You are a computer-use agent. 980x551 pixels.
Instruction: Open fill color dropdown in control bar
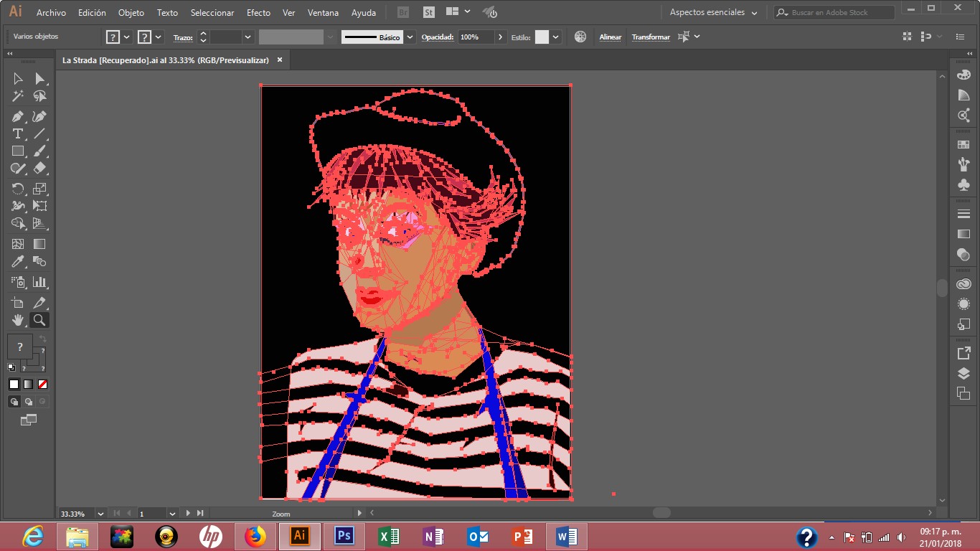(x=127, y=37)
